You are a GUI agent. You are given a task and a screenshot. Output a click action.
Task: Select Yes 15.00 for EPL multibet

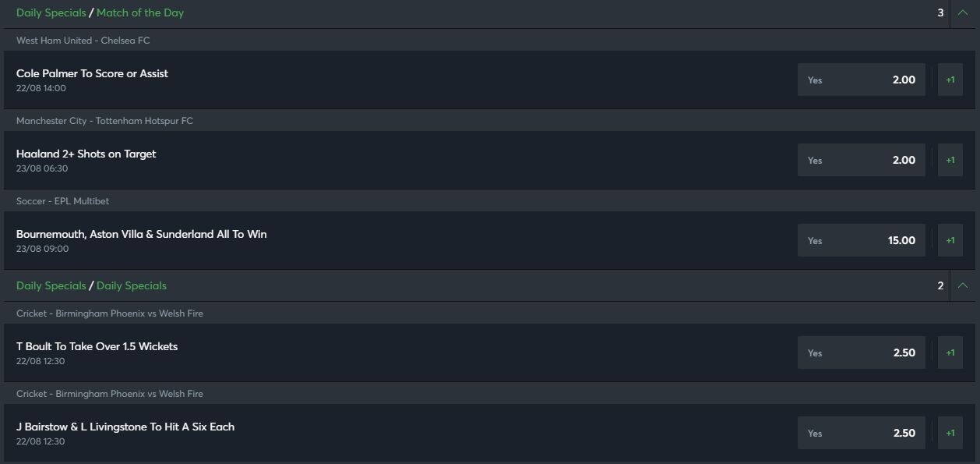click(862, 240)
